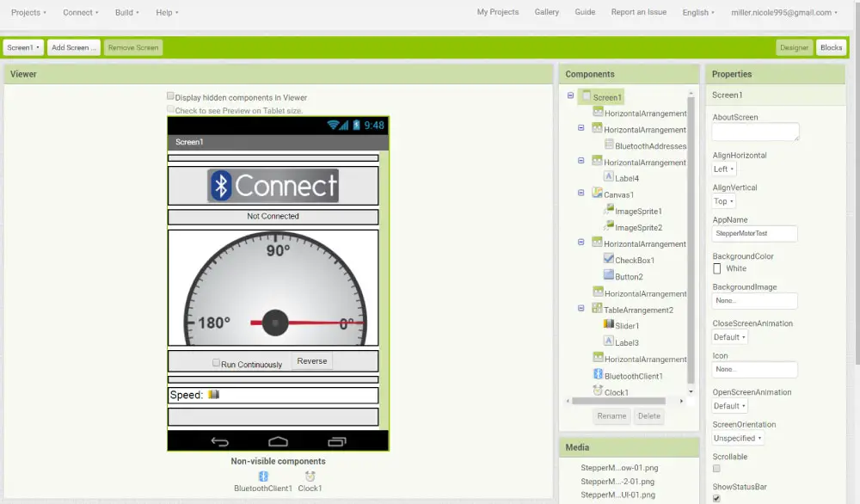Click the Clock1 non-visible component icon below the viewer
860x504 pixels.
[x=310, y=476]
